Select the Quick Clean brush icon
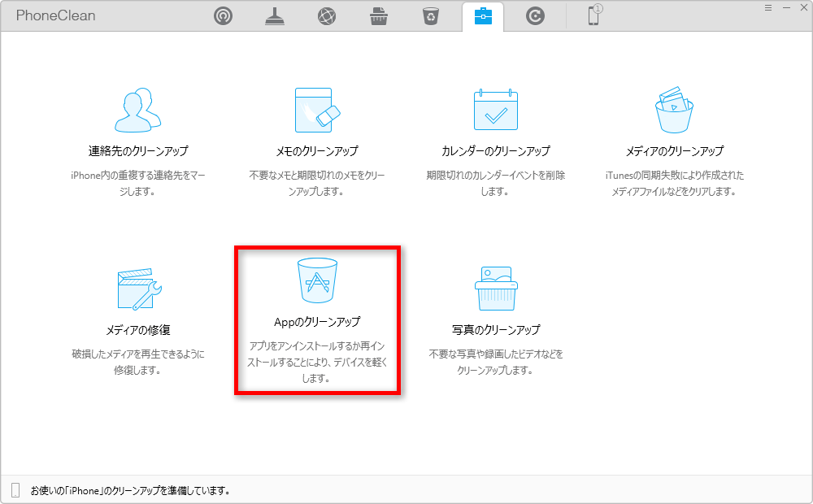This screenshot has width=813, height=504. (x=275, y=15)
